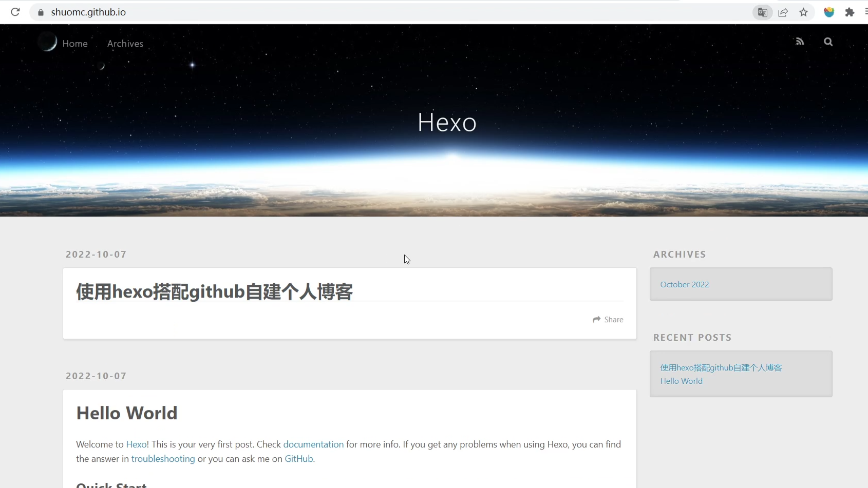868x488 pixels.
Task: Follow the Hexo link in post body
Action: click(136, 444)
